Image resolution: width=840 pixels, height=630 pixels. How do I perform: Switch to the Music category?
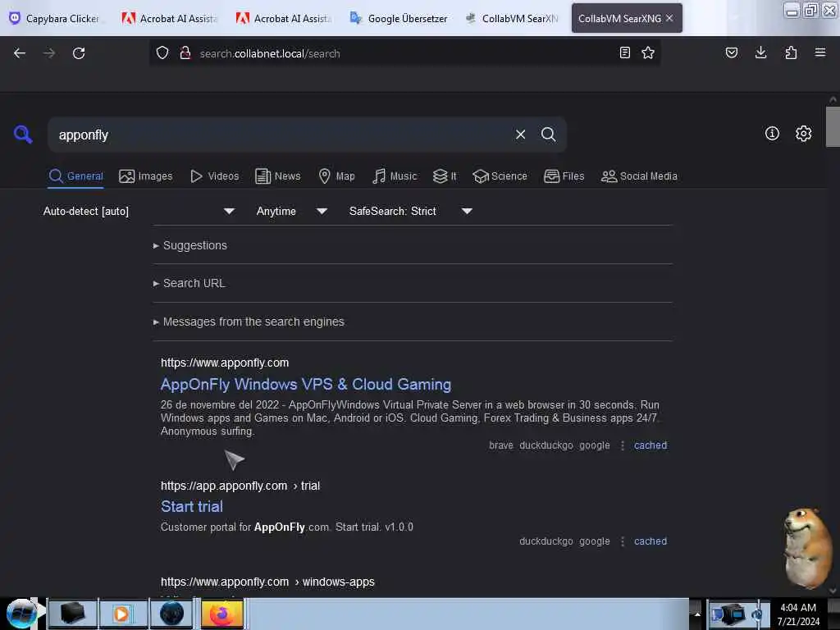[x=395, y=176]
